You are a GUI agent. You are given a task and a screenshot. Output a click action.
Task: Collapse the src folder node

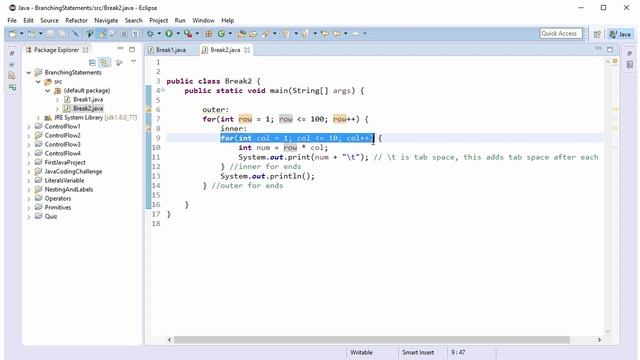(38, 82)
